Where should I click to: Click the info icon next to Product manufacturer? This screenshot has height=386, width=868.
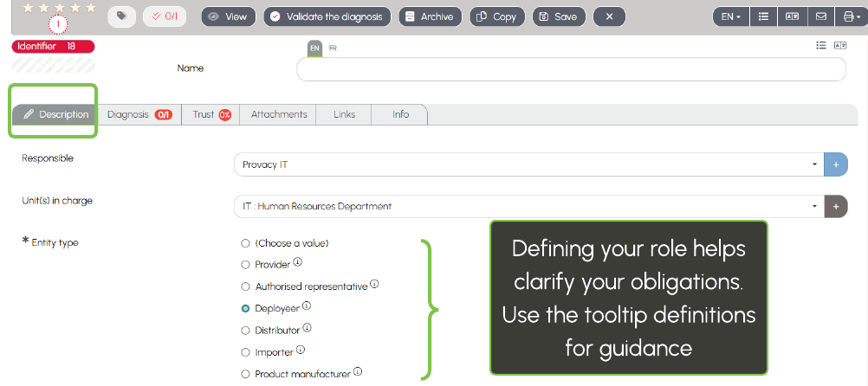click(x=358, y=372)
